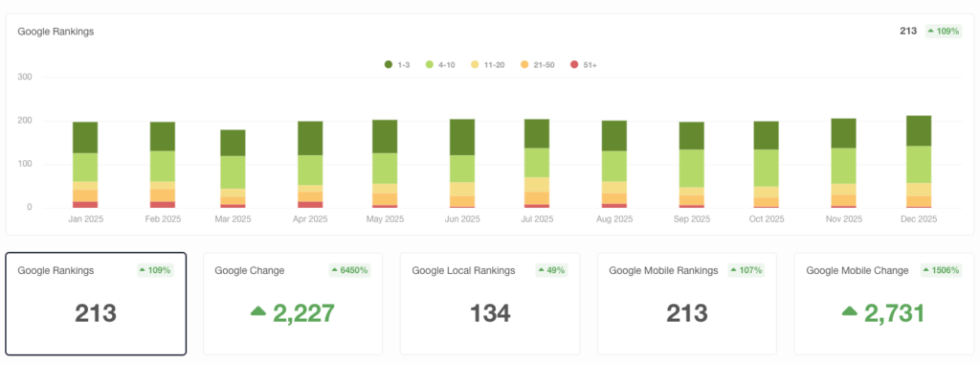Click the Dec 2025 stacked bar
The image size is (980, 365).
[x=919, y=162]
